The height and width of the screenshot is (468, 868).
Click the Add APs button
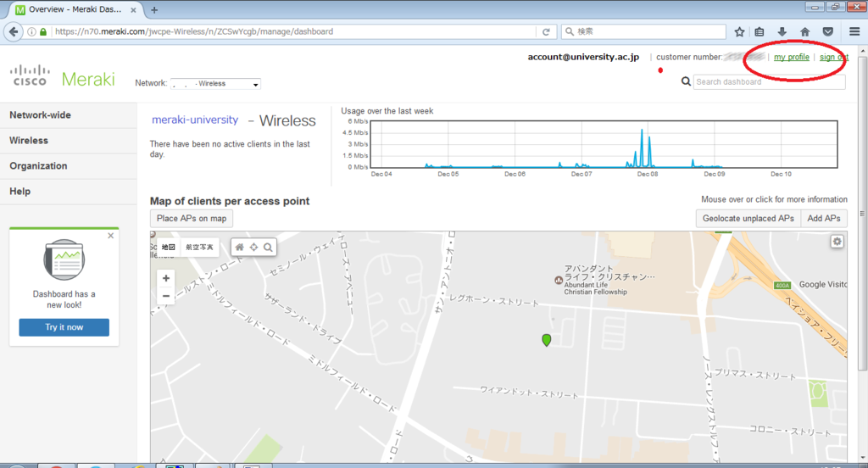(824, 218)
